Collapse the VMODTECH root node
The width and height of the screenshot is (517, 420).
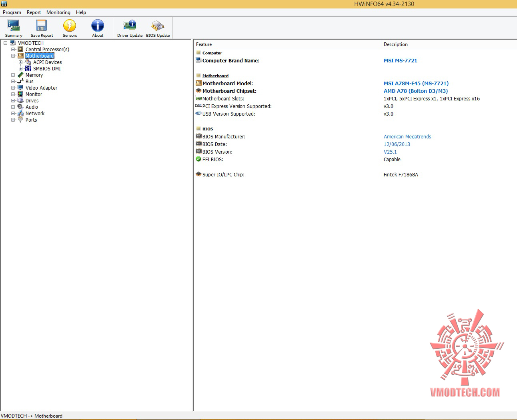(x=6, y=43)
